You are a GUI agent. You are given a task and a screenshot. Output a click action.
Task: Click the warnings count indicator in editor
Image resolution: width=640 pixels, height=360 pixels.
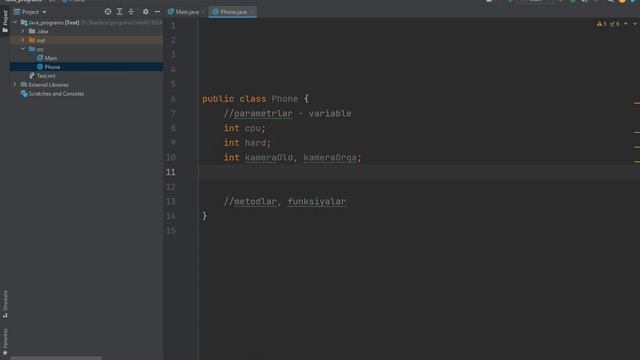602,24
